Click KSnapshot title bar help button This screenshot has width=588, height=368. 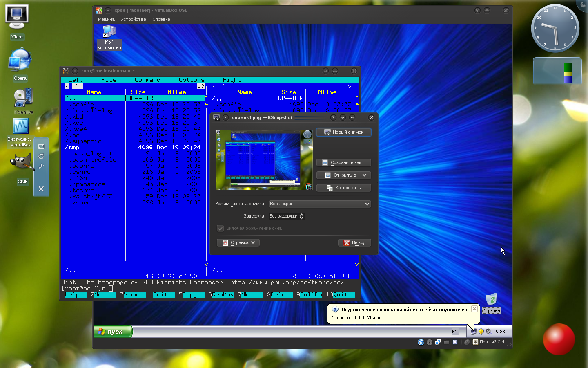[333, 117]
